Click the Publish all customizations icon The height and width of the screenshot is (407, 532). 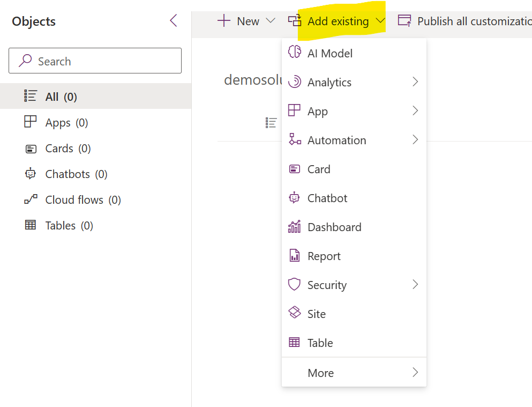point(404,21)
